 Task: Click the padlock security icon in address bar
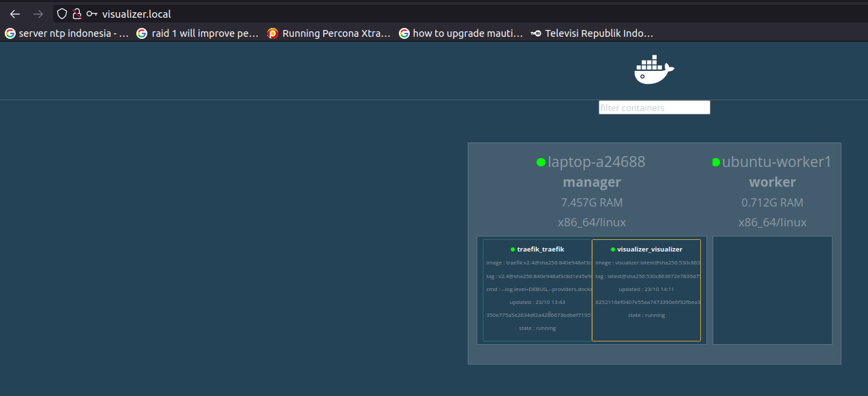pos(76,14)
